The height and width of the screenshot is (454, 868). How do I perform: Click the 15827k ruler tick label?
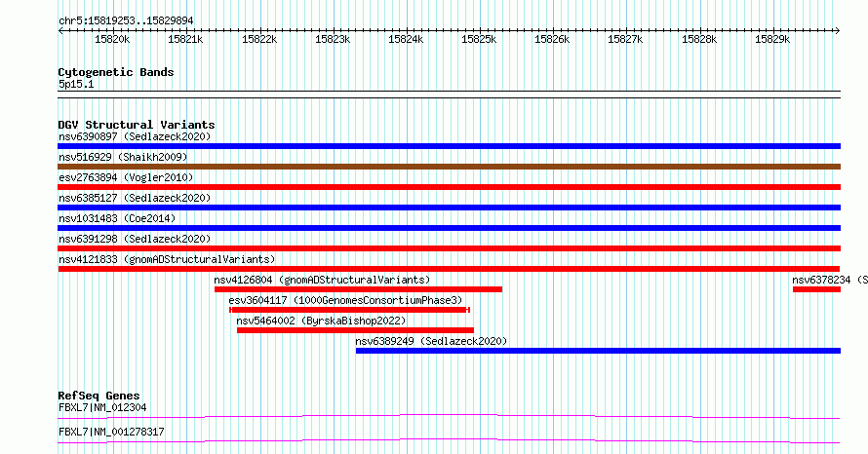[625, 39]
